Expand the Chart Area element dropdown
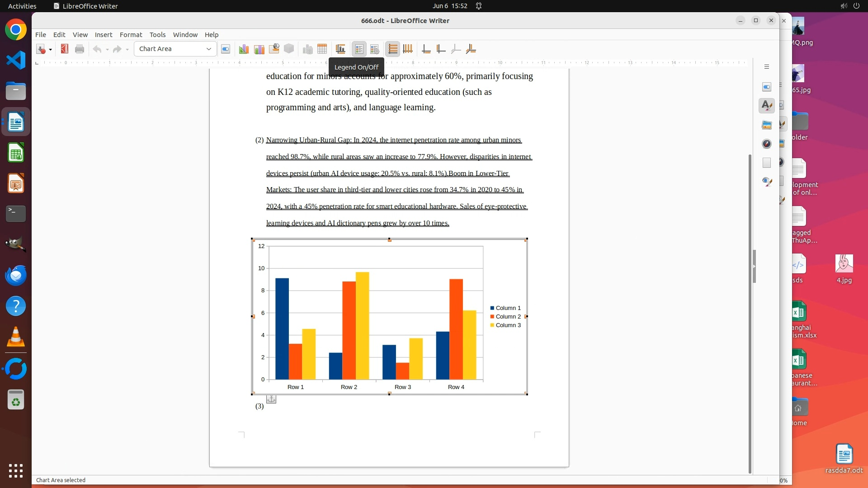The image size is (868, 488). [x=209, y=49]
